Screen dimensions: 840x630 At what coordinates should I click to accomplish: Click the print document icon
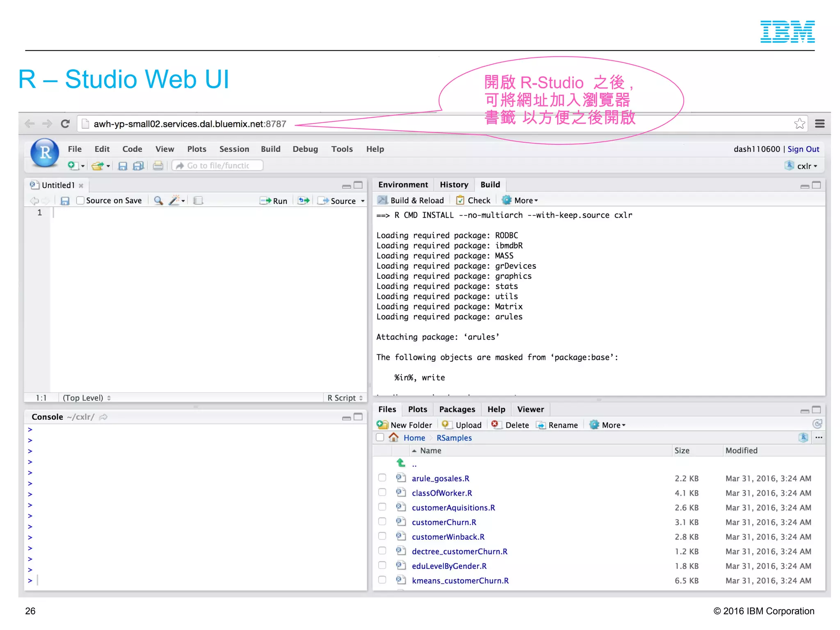click(x=158, y=166)
